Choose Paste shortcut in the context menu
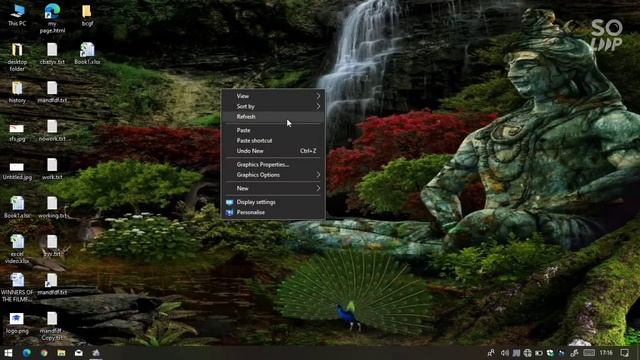640x360 pixels. (273, 140)
